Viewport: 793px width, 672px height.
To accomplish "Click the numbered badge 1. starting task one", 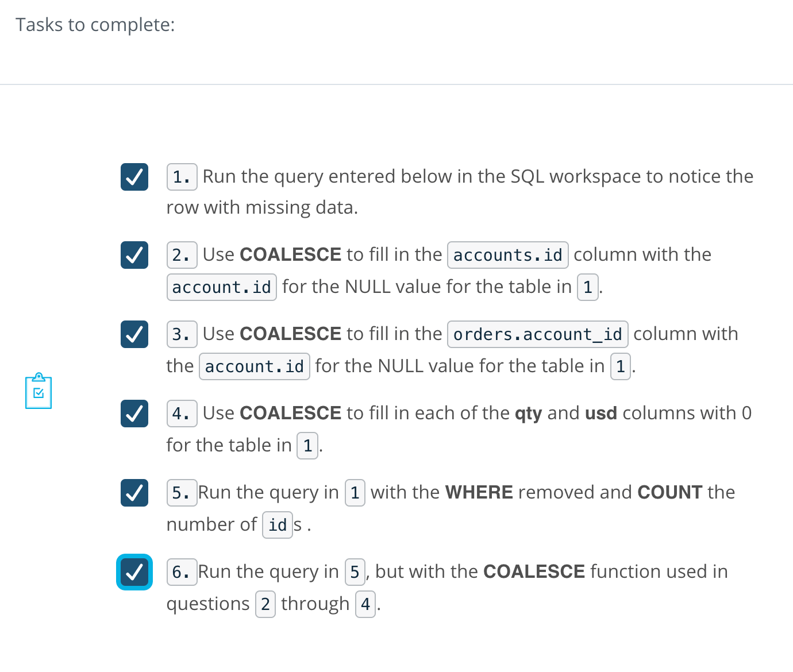I will click(x=182, y=176).
